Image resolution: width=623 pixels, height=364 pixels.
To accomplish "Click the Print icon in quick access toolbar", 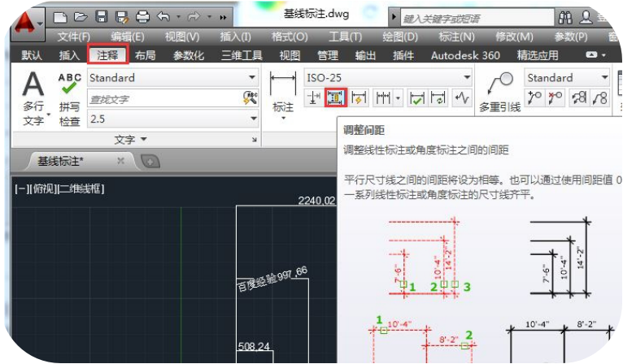I will click(142, 16).
